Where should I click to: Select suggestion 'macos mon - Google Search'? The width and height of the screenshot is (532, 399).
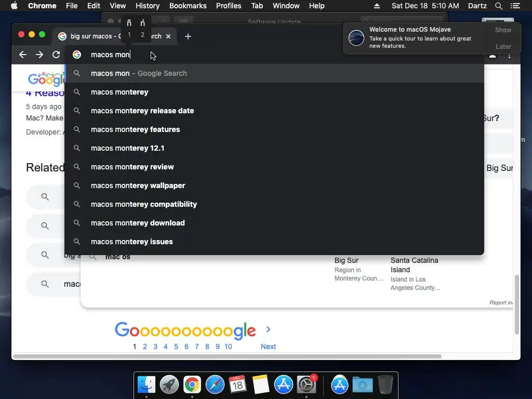click(274, 73)
